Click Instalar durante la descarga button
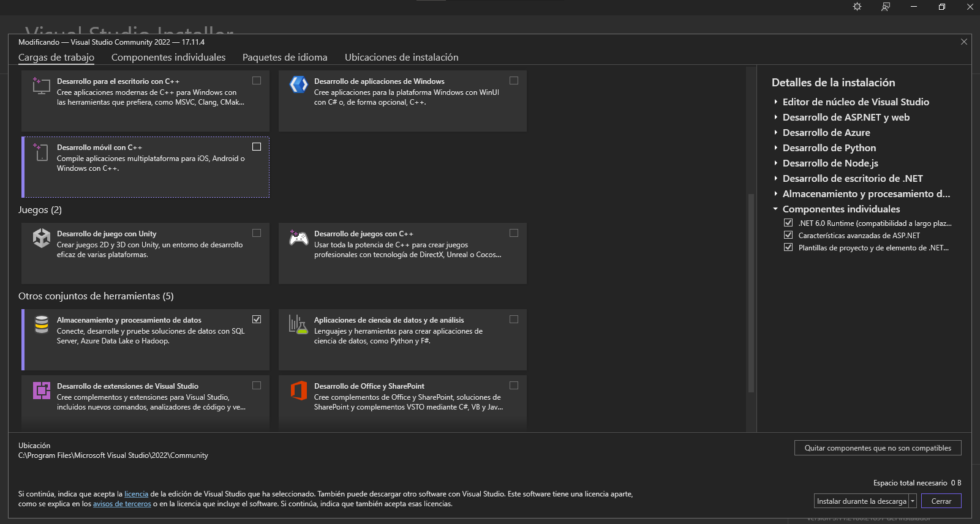Viewport: 980px width, 524px height. click(861, 501)
